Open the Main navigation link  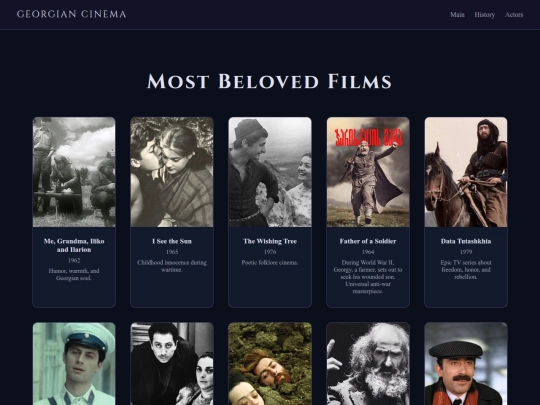[x=457, y=14]
